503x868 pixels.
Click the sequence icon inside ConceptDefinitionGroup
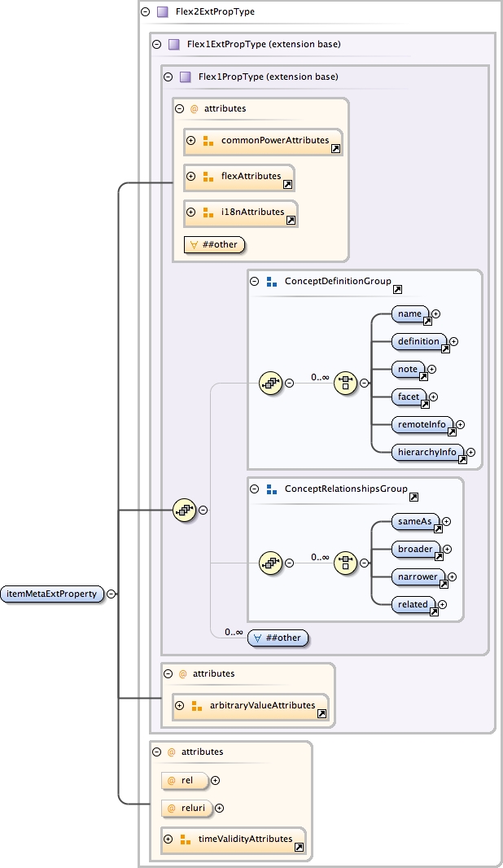(270, 383)
